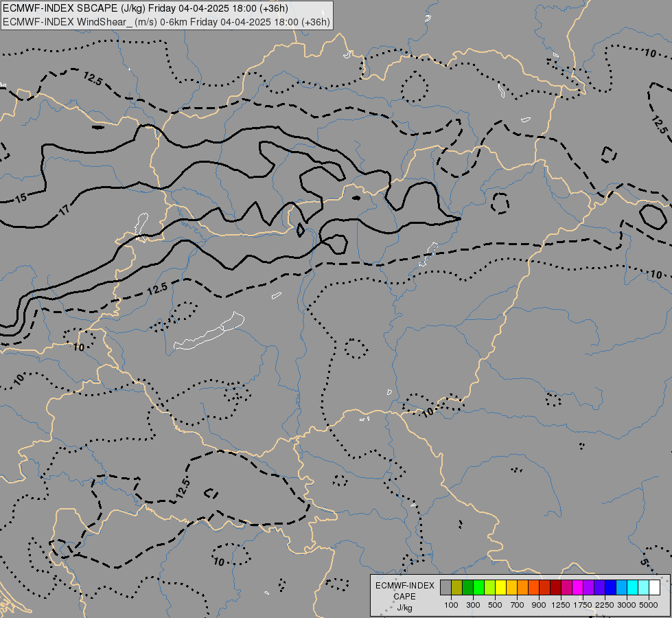
Task: Click the indigo swatch left of 2250
Action: [599, 588]
